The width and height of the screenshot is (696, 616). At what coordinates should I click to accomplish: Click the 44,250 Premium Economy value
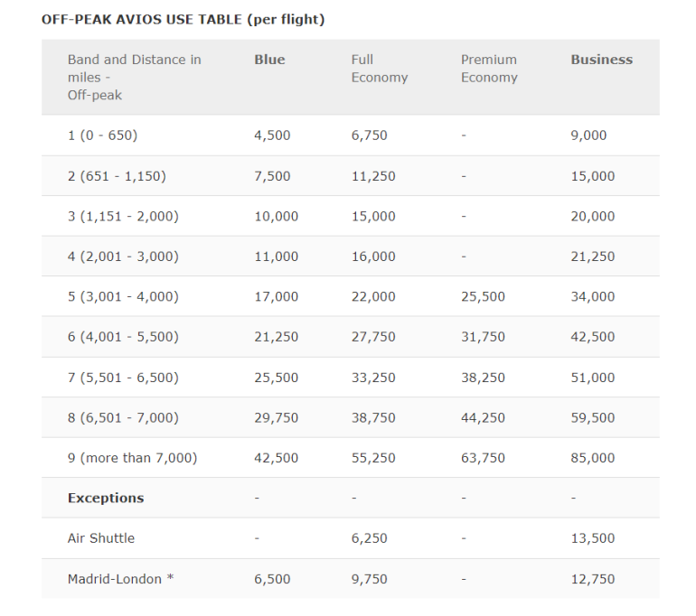pos(483,417)
